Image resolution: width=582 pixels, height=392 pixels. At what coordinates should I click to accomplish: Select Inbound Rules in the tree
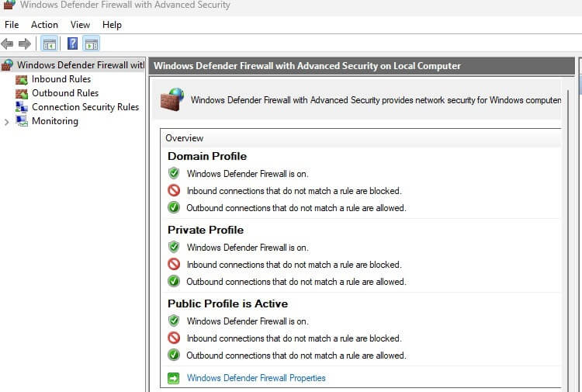coord(61,79)
